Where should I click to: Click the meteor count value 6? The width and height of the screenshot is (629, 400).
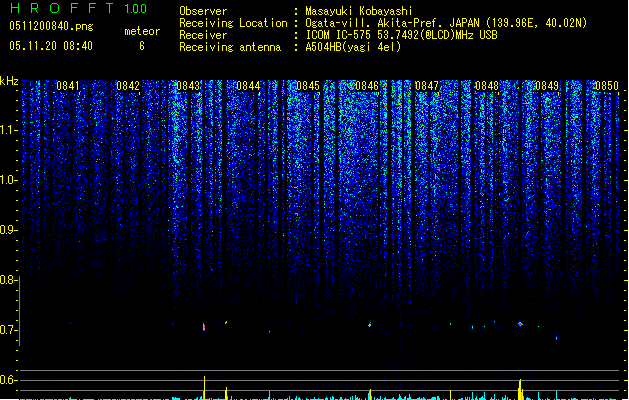pos(142,46)
